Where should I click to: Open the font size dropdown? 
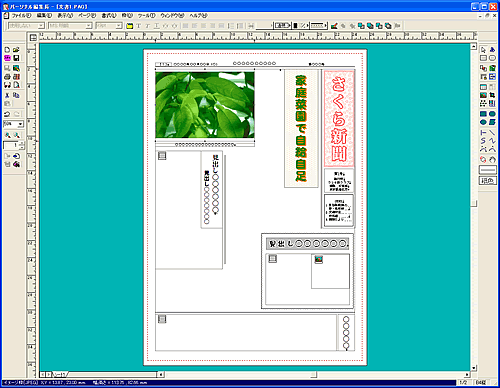pos(119,26)
